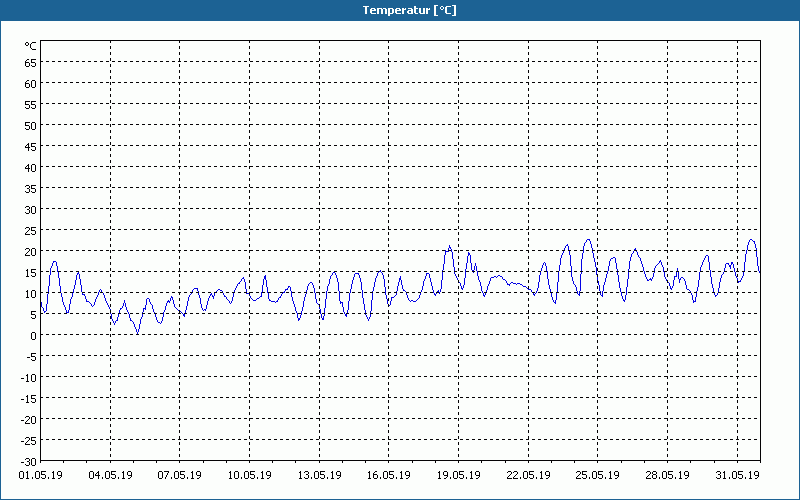Click the 10.05.19 date label

(249, 475)
